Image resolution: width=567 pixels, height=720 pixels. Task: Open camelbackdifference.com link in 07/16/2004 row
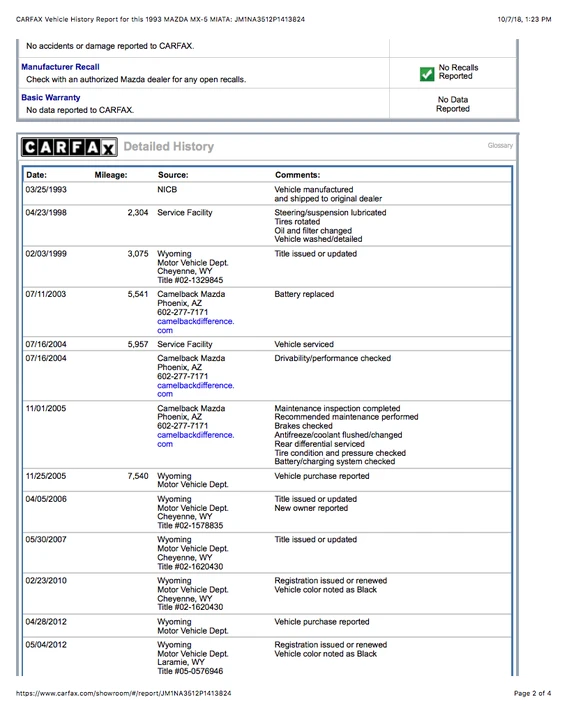196,390
